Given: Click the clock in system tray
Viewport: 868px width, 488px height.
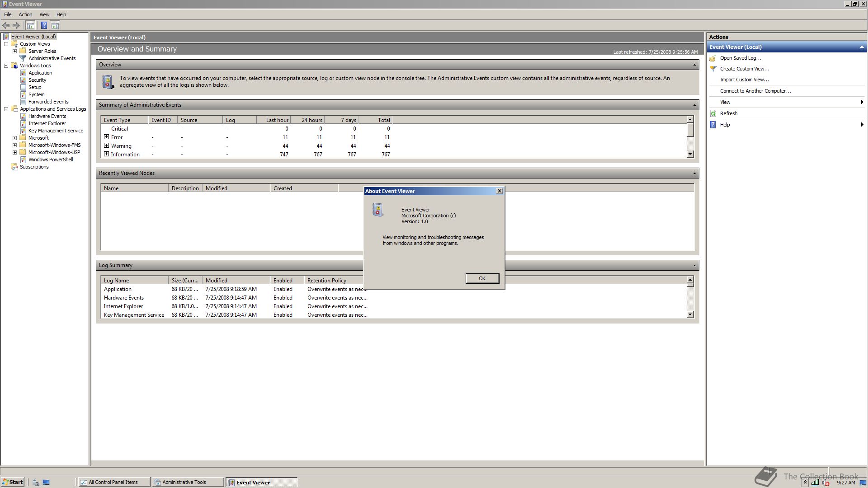Looking at the screenshot, I should [x=846, y=483].
